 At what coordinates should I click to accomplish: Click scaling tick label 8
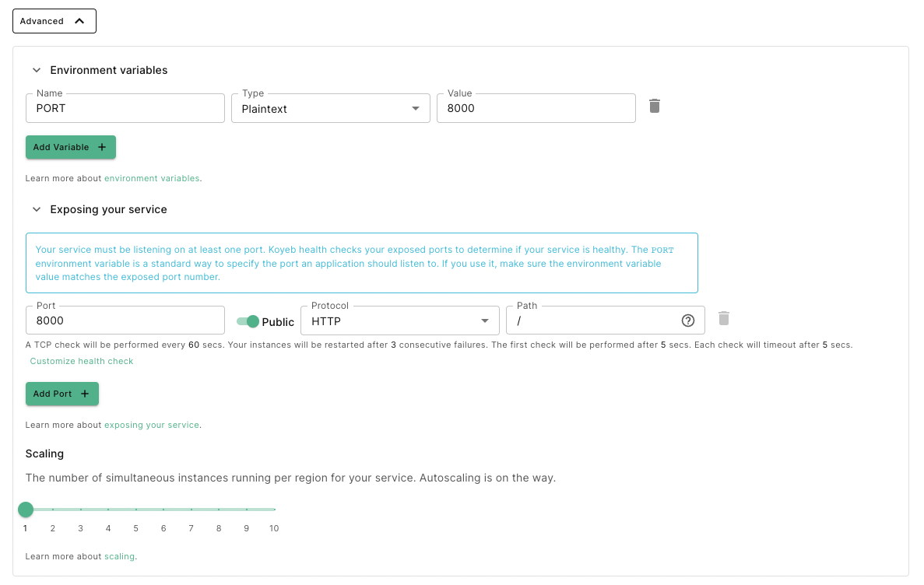click(219, 528)
